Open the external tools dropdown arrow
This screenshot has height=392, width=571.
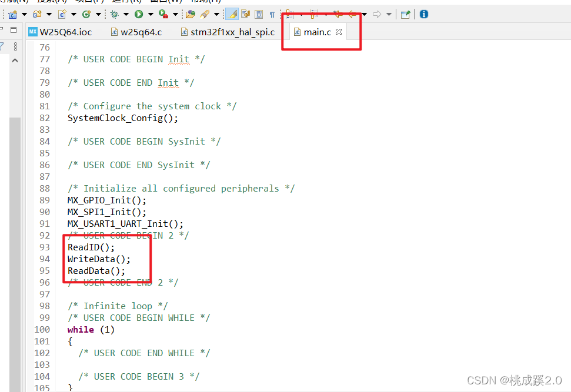(175, 15)
